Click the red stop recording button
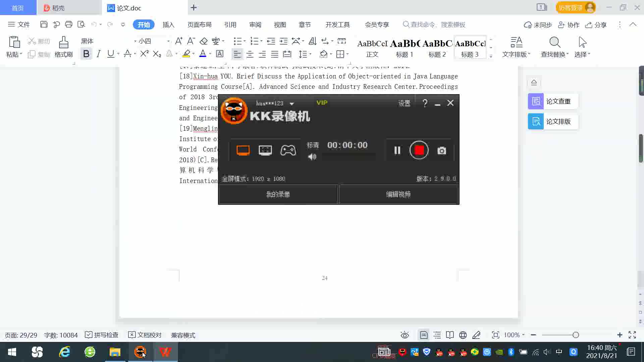The height and width of the screenshot is (362, 644). click(419, 150)
